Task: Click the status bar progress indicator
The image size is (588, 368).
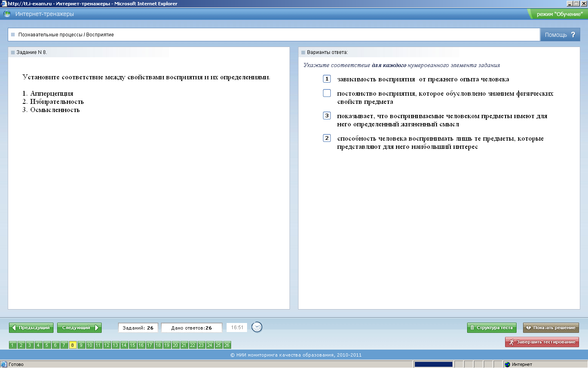Action: point(434,364)
